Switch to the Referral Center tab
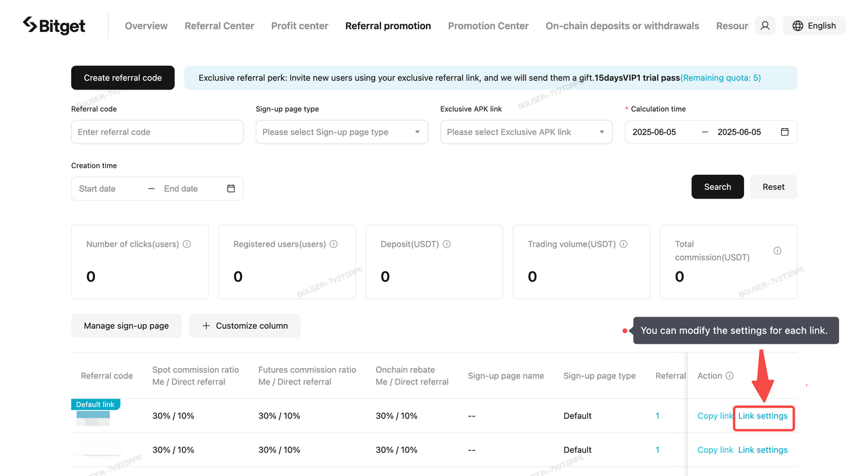The image size is (868, 476). coord(219,26)
